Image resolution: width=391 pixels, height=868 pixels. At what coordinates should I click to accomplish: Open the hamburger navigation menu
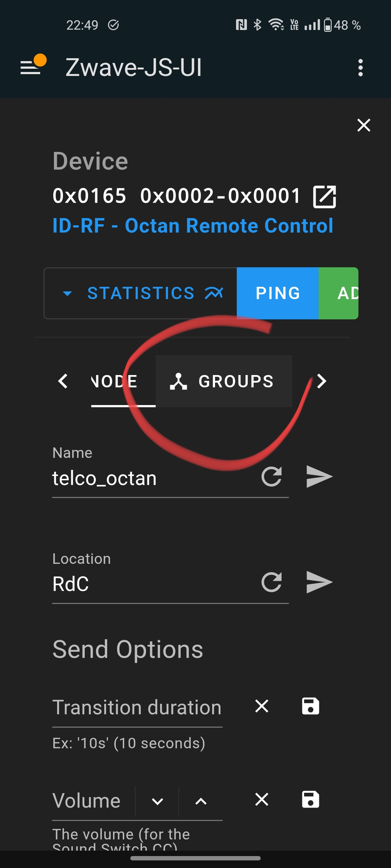pos(31,67)
